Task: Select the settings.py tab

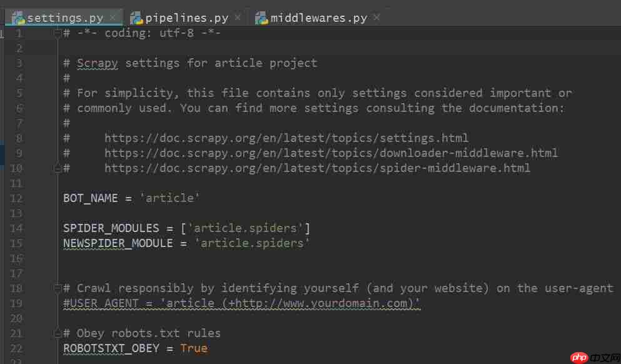Action: (67, 18)
